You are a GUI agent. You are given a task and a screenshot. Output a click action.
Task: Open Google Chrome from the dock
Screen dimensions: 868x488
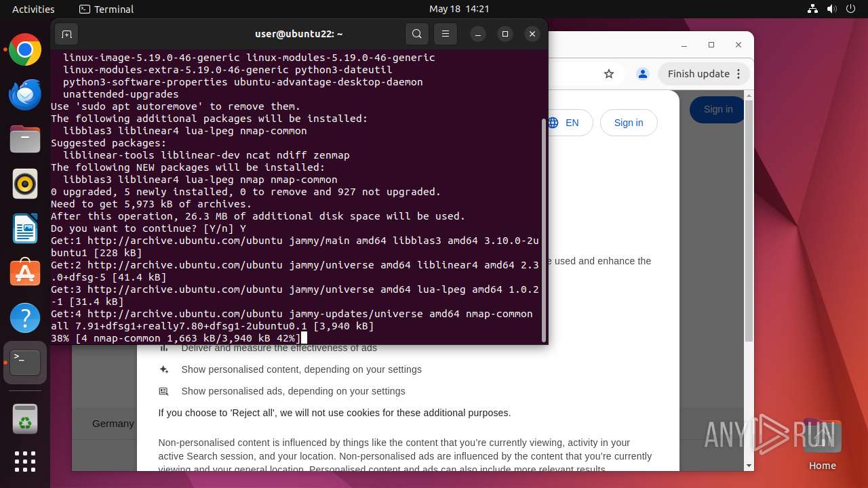[x=25, y=50]
